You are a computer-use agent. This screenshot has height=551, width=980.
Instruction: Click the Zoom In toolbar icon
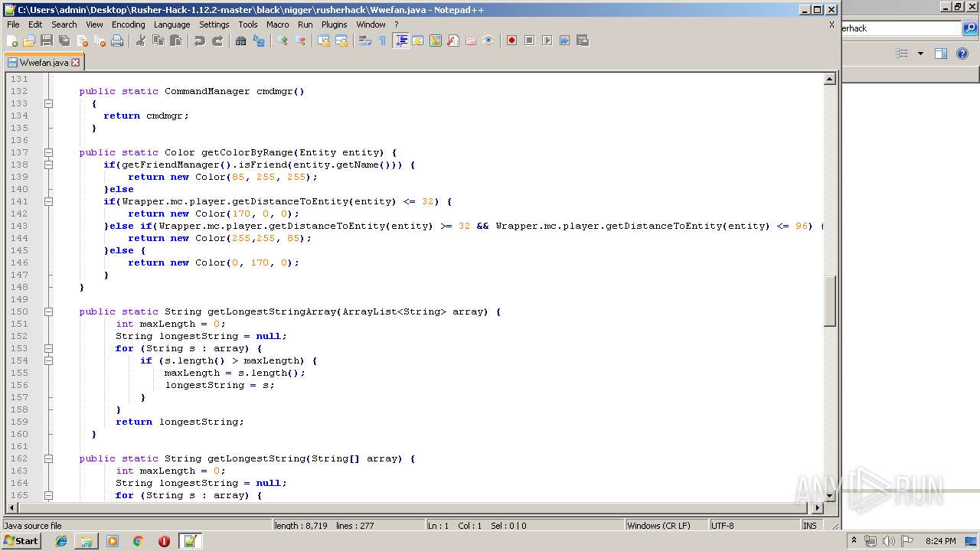(282, 41)
